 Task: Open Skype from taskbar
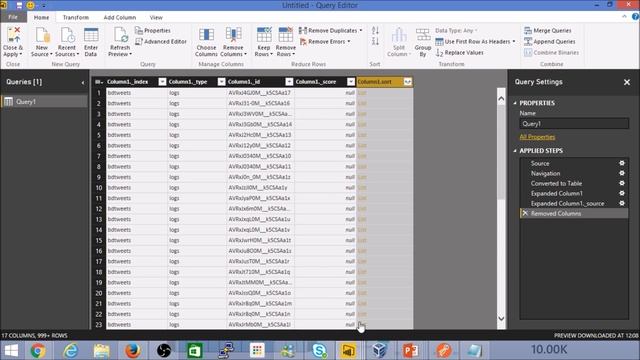[319, 351]
